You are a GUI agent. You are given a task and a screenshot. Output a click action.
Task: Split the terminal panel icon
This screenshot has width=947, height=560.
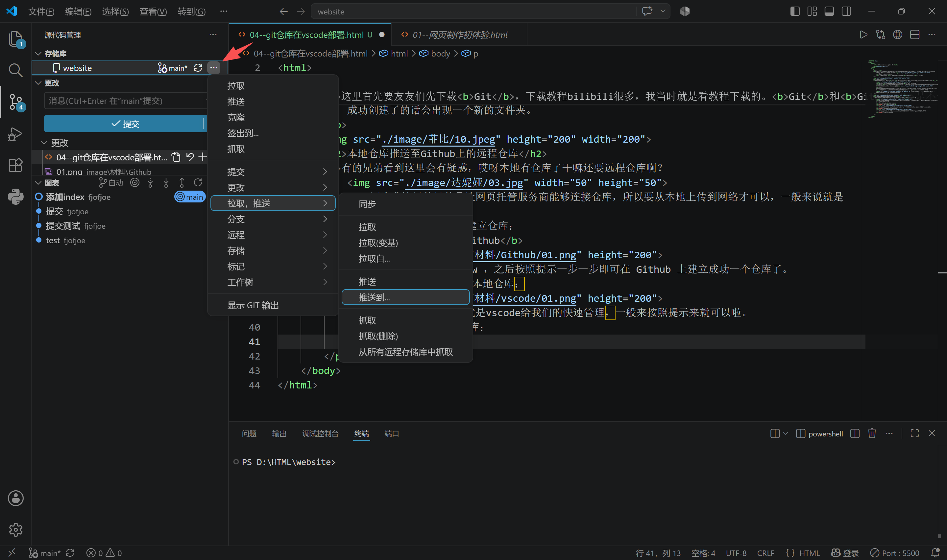(x=855, y=433)
